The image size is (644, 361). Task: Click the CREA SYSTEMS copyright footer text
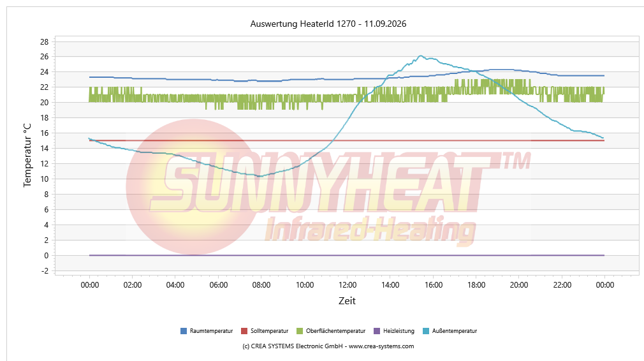[328, 346]
